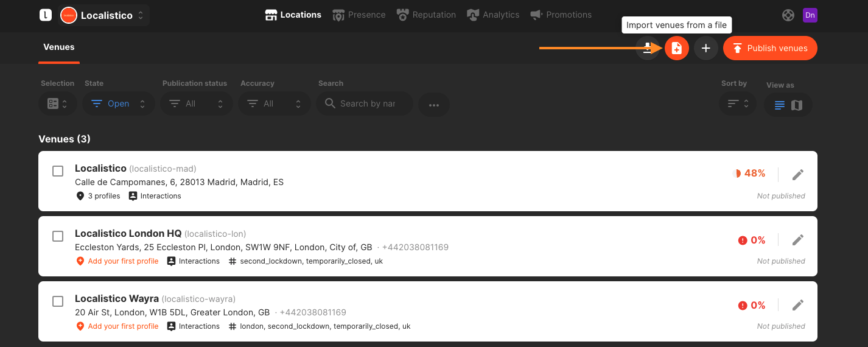868x347 pixels.
Task: Switch to the Presence tab
Action: tap(359, 15)
